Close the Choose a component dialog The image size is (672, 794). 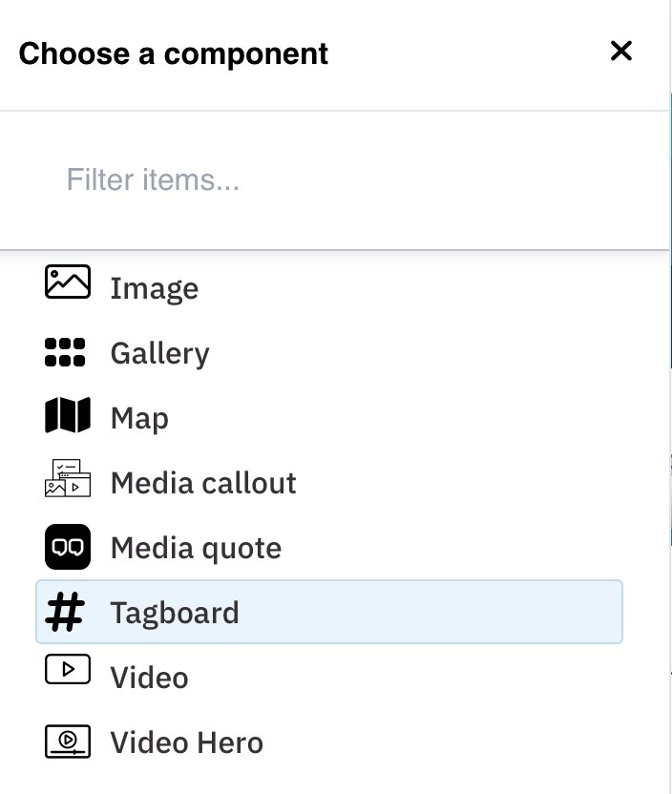(621, 52)
